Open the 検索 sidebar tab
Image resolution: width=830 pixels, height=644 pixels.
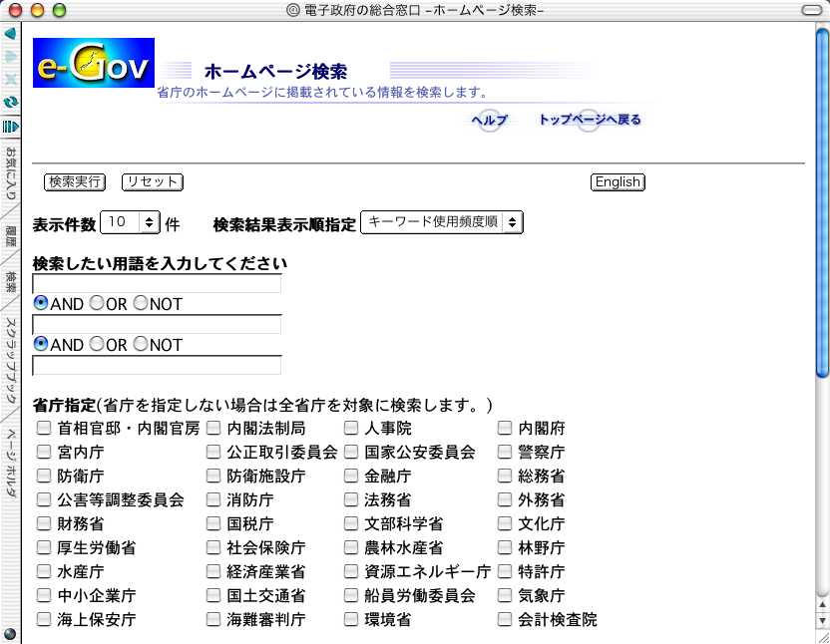coord(10,282)
